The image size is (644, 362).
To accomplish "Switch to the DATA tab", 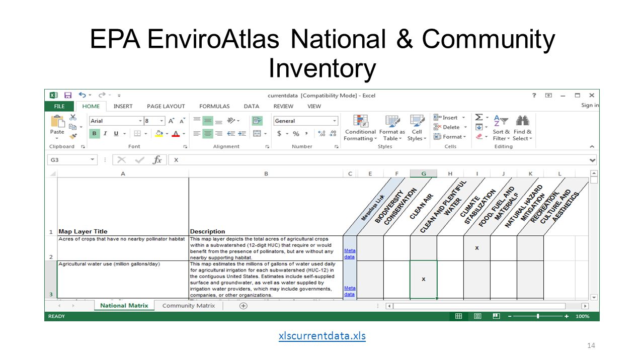I will (252, 106).
